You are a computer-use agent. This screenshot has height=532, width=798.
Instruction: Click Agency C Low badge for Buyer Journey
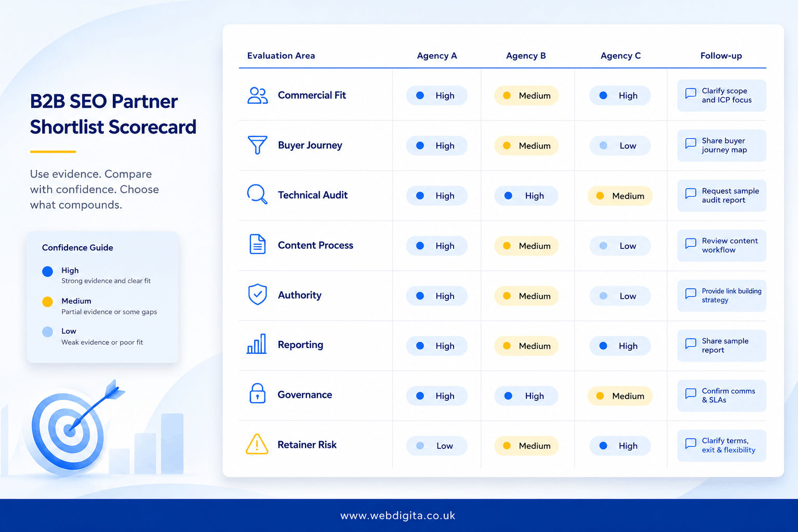[620, 145]
